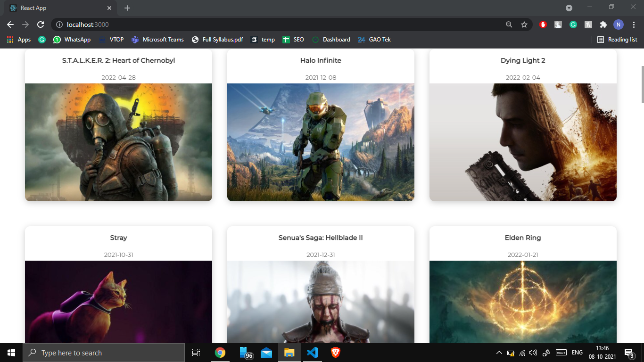Click the tab search dropdown arrow
Viewport: 644px width, 362px height.
click(x=569, y=8)
